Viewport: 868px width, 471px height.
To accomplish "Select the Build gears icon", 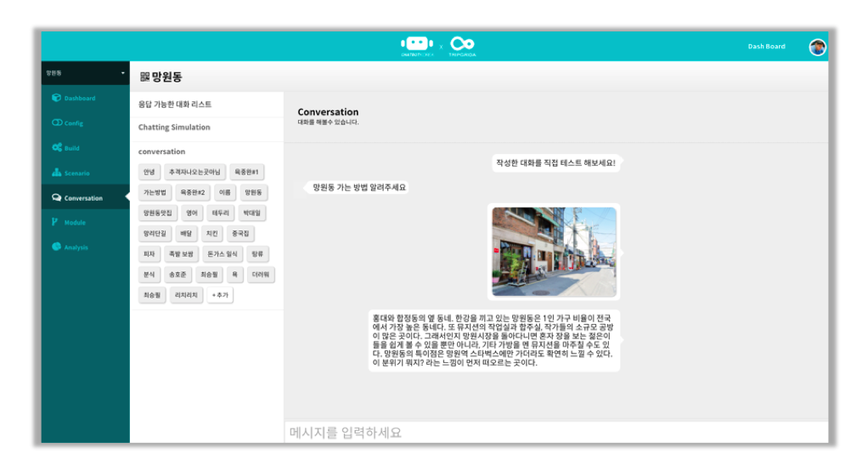I will (56, 147).
